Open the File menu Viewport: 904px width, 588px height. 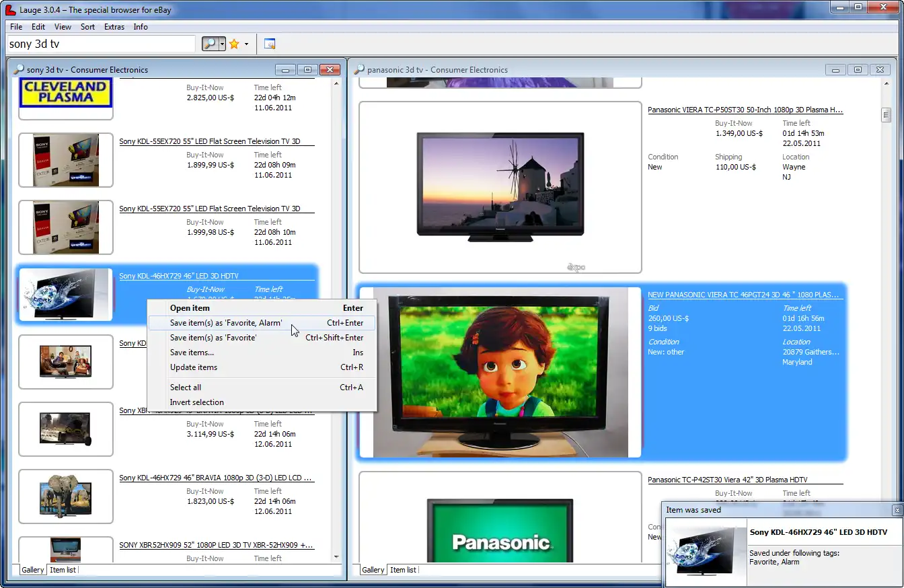pyautogui.click(x=16, y=27)
